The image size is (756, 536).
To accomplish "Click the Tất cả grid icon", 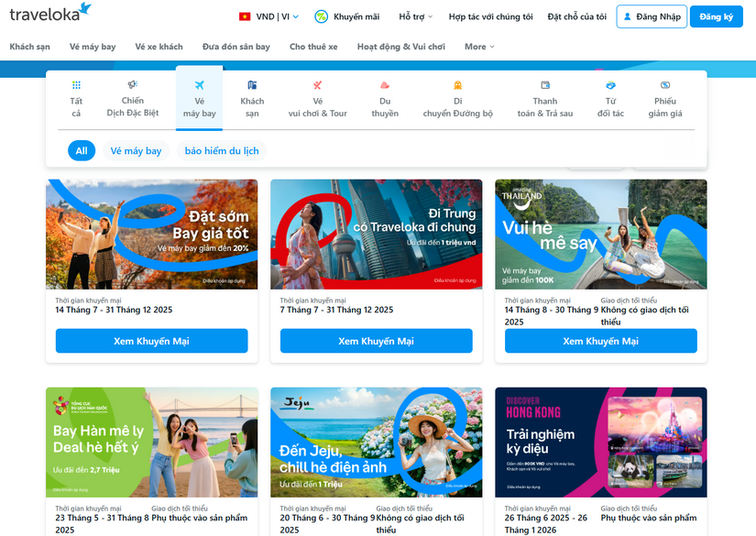I will coord(76,85).
